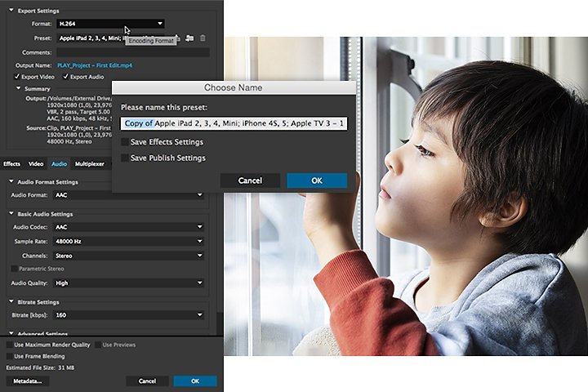Screen dimensions: 588x392
Task: Toggle the Export Audio checkbox
Action: [x=65, y=77]
